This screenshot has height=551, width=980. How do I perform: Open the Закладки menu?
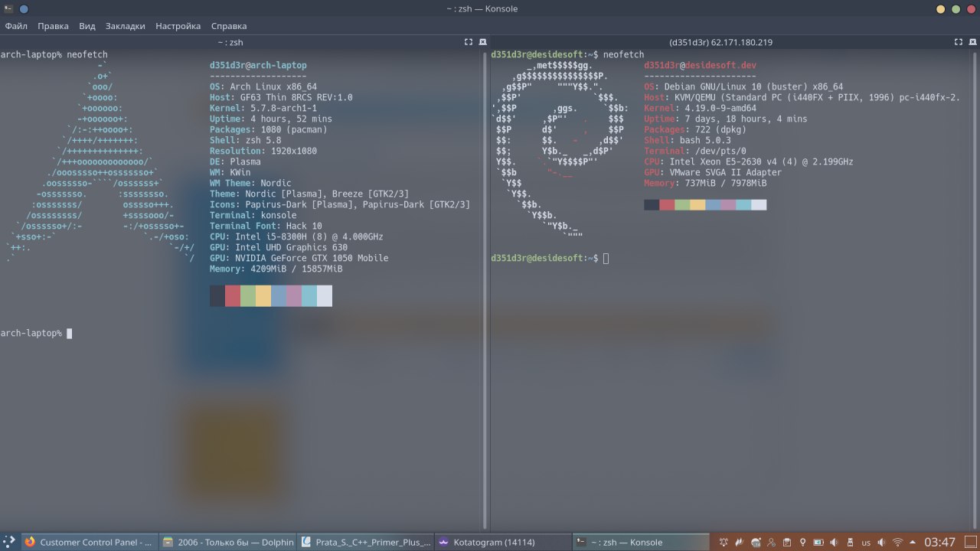coord(125,25)
